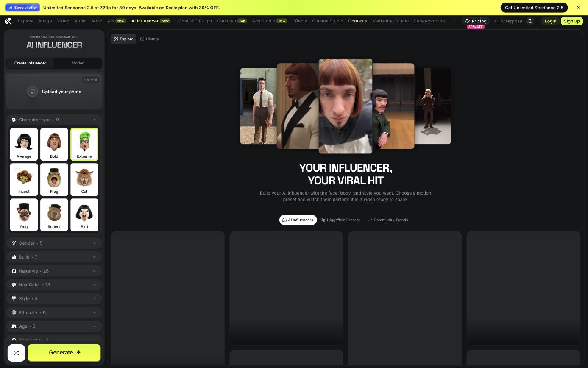Click the Upload your photo area
The width and height of the screenshot is (588, 368).
pyautogui.click(x=54, y=92)
